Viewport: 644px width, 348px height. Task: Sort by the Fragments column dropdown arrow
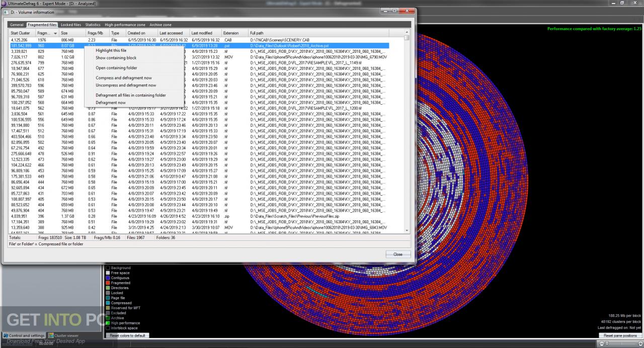55,33
